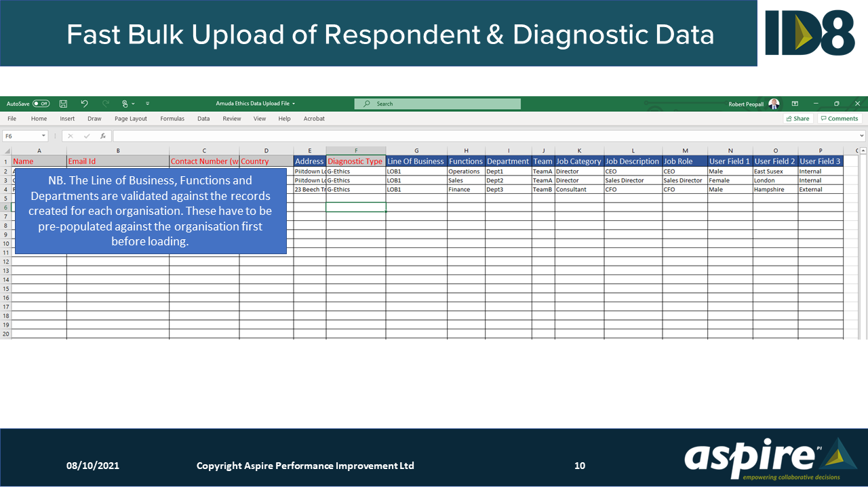
Task: Click the Name Box showing F6
Action: [22, 136]
